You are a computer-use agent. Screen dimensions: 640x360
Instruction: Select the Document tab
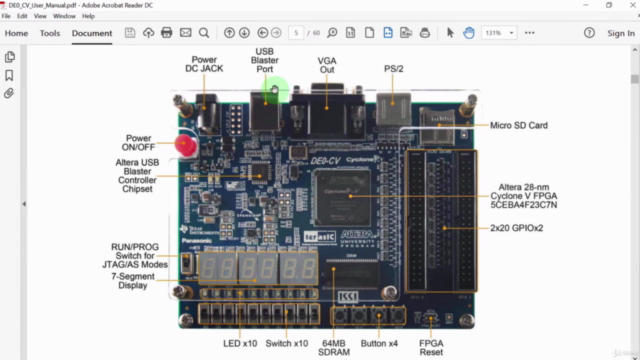click(x=92, y=33)
